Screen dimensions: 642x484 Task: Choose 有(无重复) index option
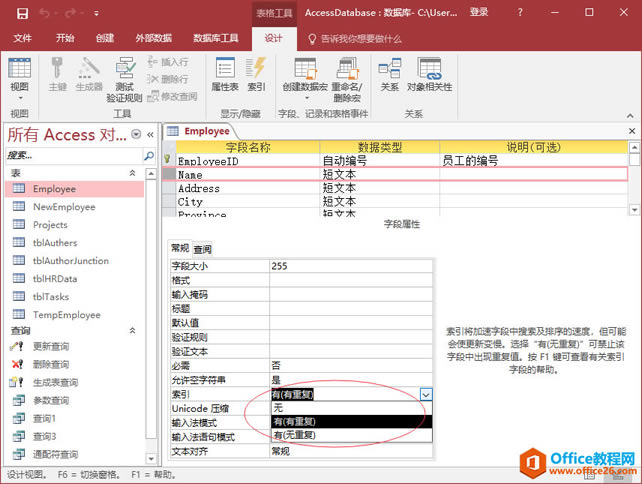pos(351,435)
